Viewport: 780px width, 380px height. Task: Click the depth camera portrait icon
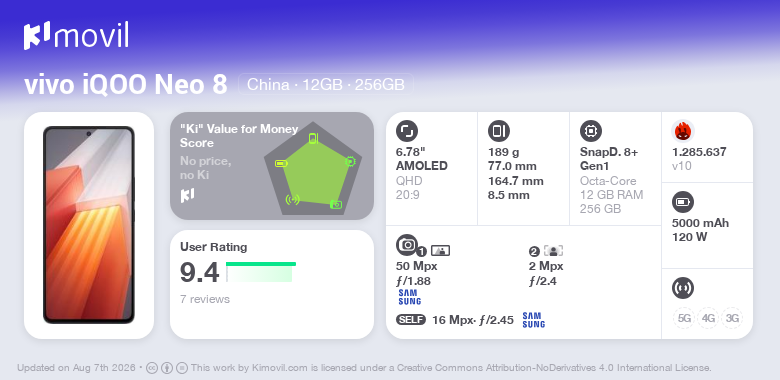[x=553, y=251]
